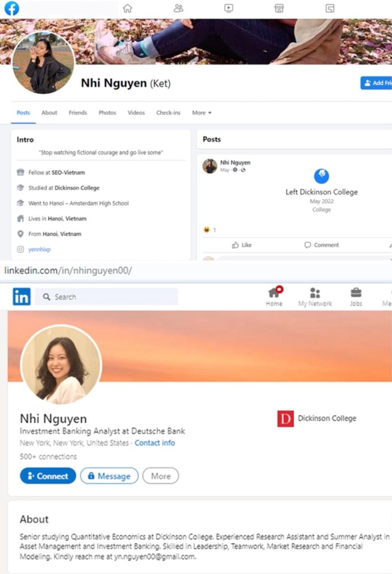
Task: Switch to the Photos tab
Action: click(107, 113)
